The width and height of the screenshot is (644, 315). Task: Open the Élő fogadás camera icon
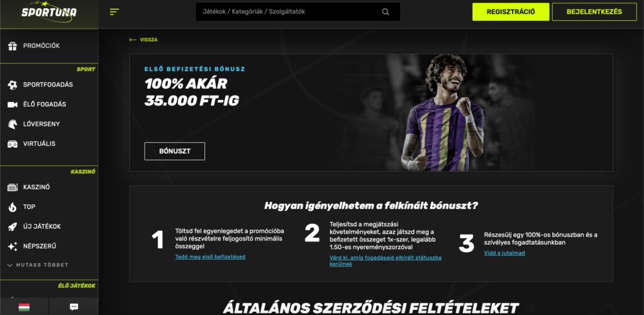point(13,105)
